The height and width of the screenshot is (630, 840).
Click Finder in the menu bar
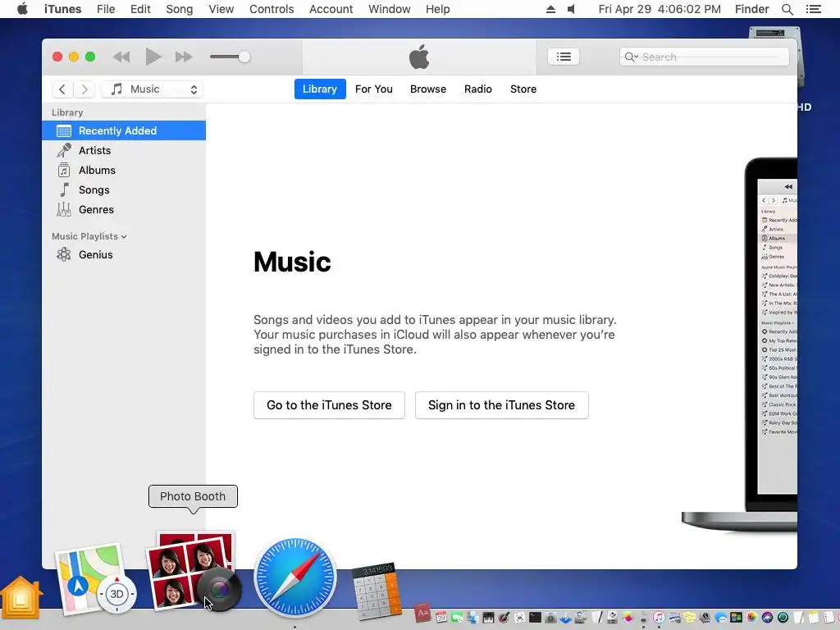751,9
